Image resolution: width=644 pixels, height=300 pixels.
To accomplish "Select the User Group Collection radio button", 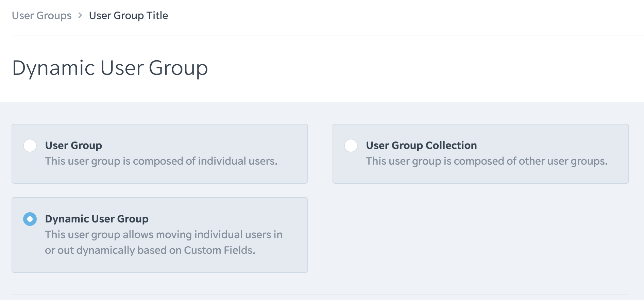I will [351, 146].
